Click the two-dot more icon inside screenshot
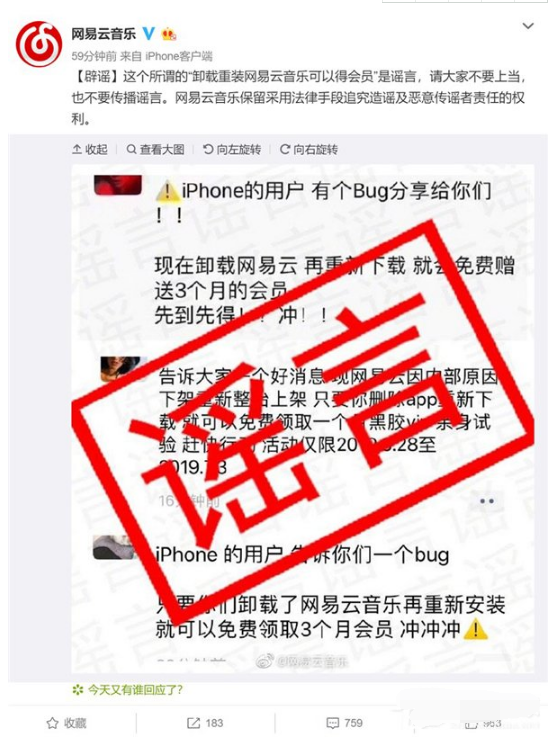This screenshot has width=556, height=743. click(x=487, y=501)
